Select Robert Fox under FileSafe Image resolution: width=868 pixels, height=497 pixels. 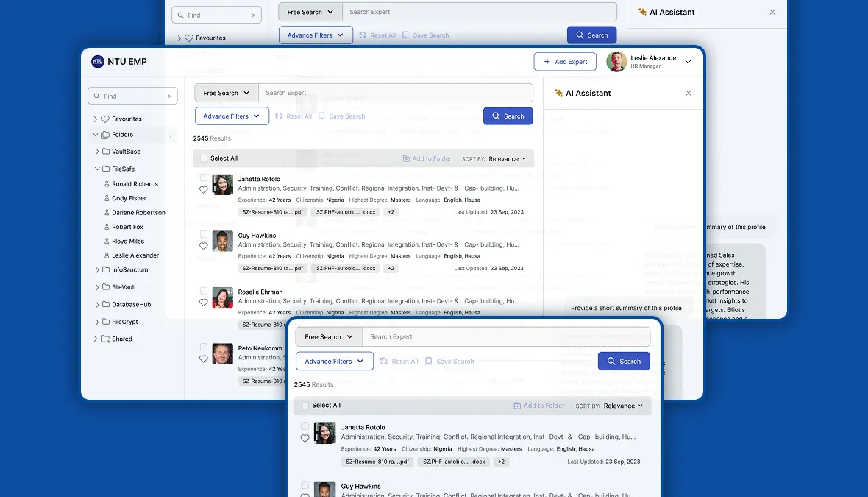[127, 228]
